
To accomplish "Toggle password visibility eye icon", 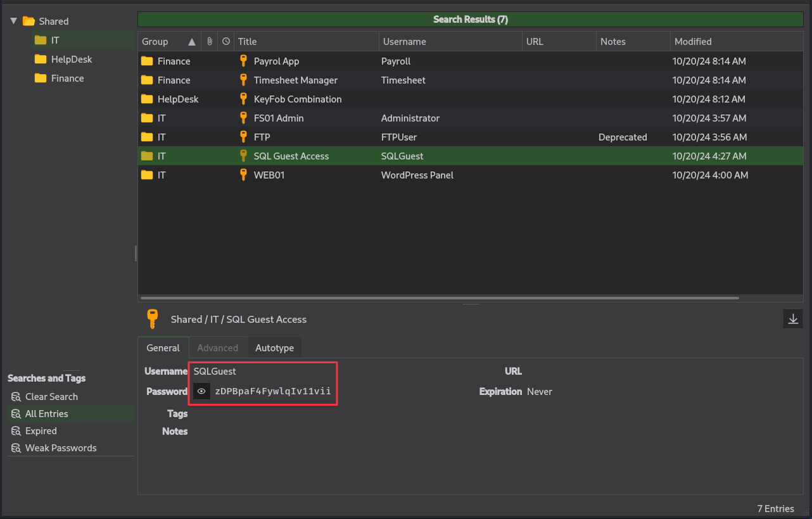I will [201, 391].
